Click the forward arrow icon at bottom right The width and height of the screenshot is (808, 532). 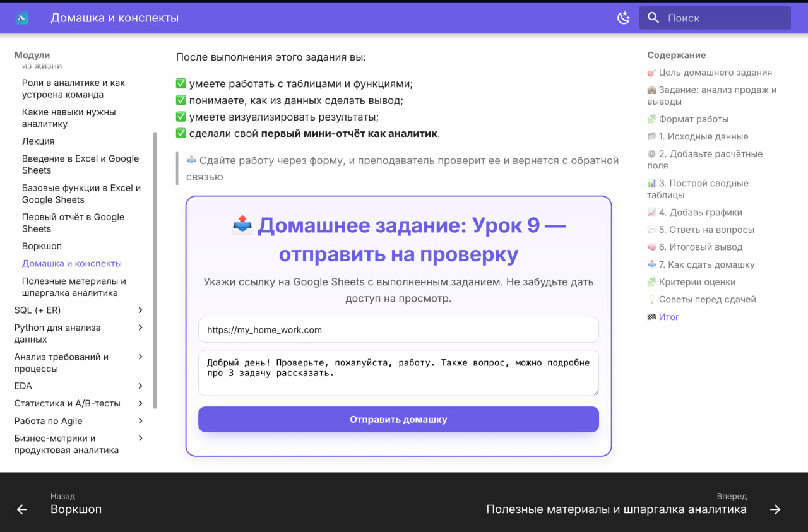point(776,510)
